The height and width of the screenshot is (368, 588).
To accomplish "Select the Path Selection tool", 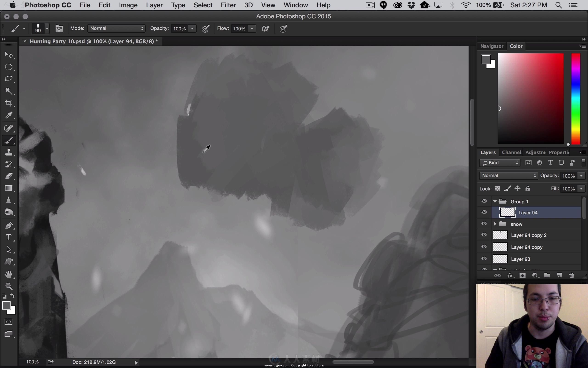I will pos(9,249).
